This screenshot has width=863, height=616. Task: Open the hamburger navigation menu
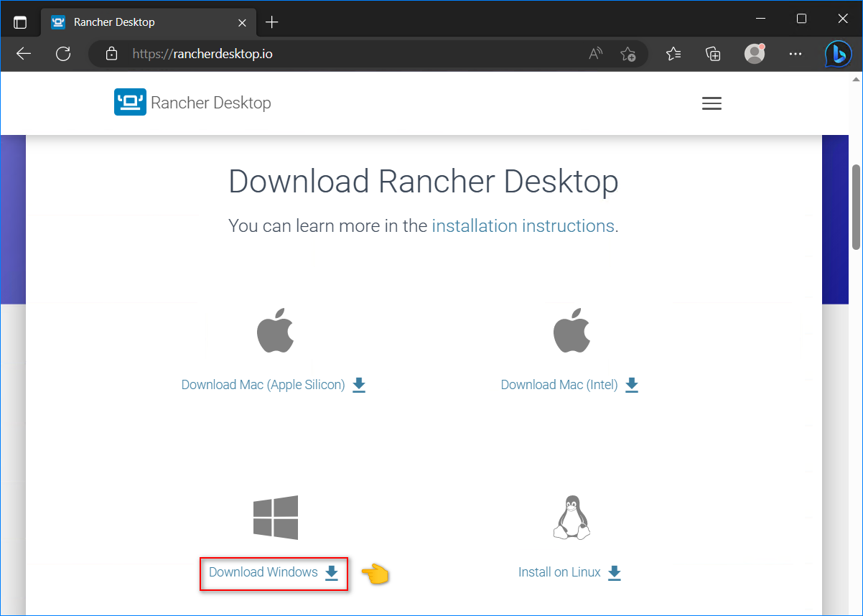[712, 103]
